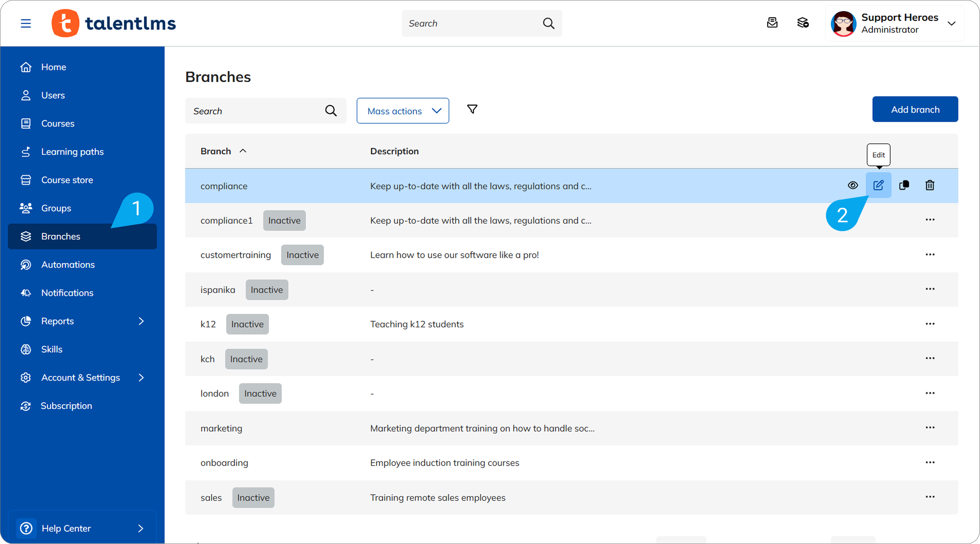Click the trash delete icon for compliance
The width and height of the screenshot is (980, 544).
pyautogui.click(x=930, y=185)
